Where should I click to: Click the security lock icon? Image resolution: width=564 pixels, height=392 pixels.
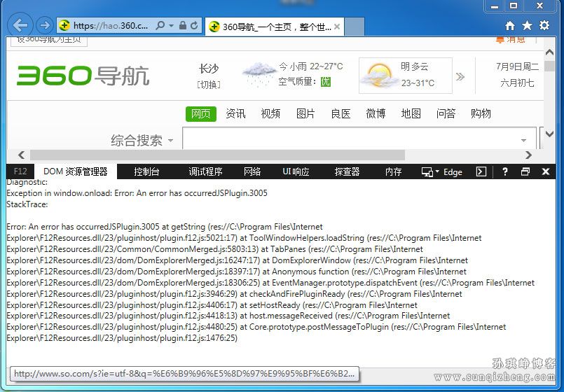(183, 25)
